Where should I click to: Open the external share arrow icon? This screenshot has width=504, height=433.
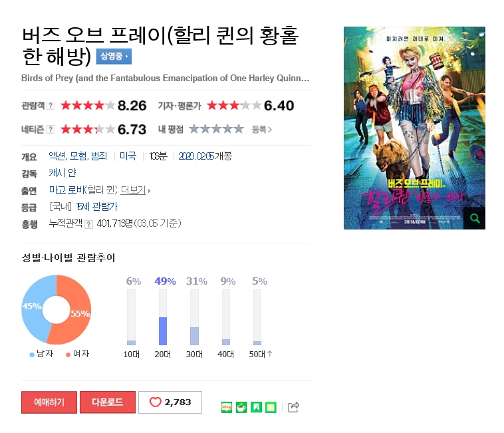point(293,407)
